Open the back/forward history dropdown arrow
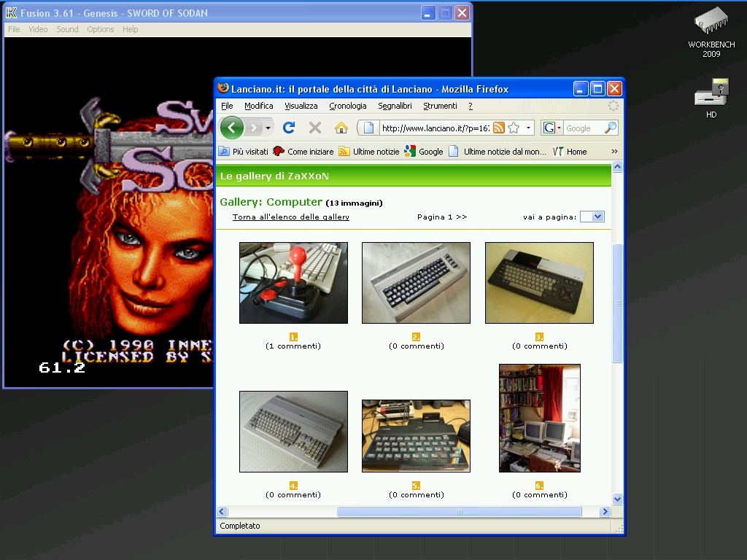This screenshot has width=747, height=560. pyautogui.click(x=268, y=128)
